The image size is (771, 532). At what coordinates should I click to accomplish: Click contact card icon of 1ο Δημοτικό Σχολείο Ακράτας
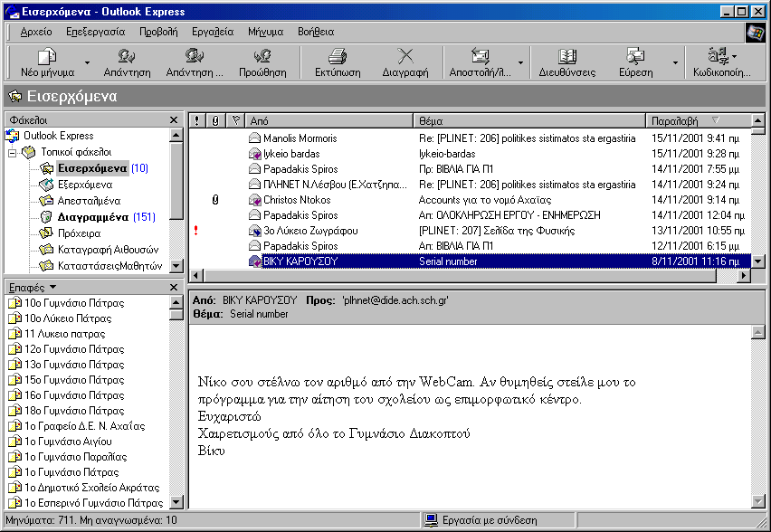pos(15,488)
